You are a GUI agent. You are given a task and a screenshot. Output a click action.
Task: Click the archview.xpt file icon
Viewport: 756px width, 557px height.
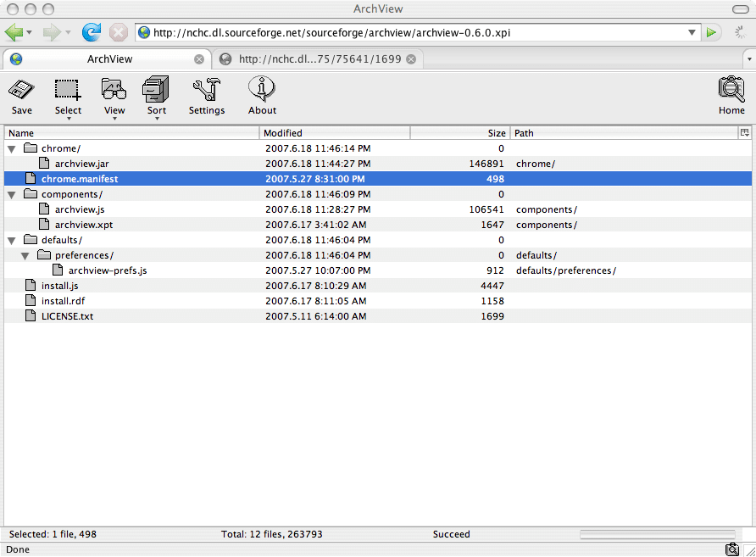pos(44,224)
